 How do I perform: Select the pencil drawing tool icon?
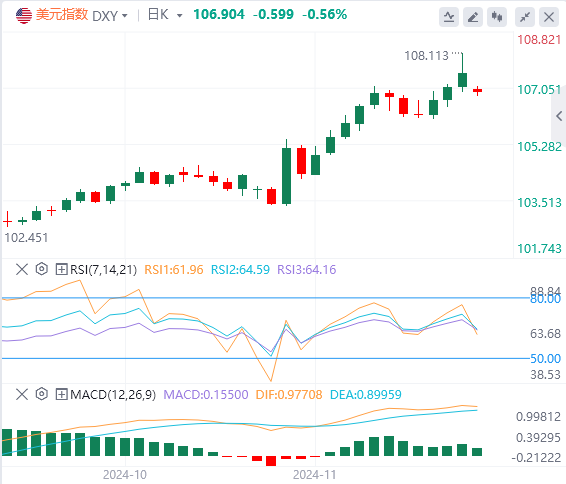point(473,17)
